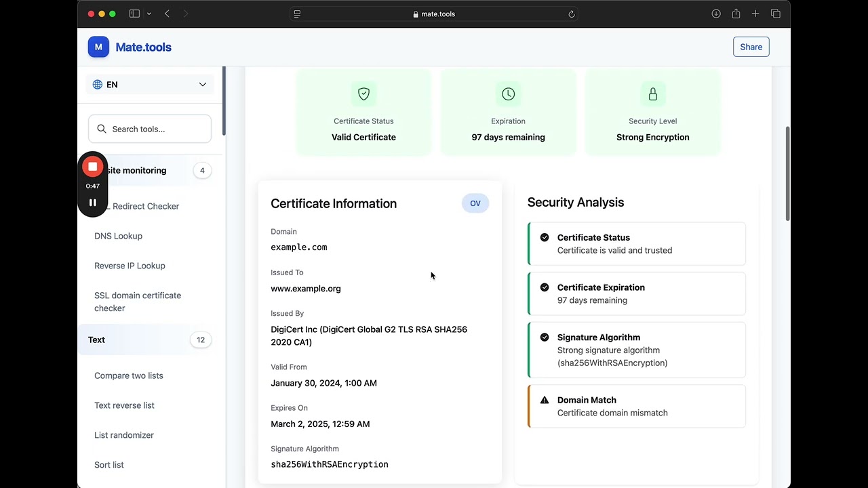Click the shield Certificate Status icon
Viewport: 868px width, 488px height.
point(363,94)
